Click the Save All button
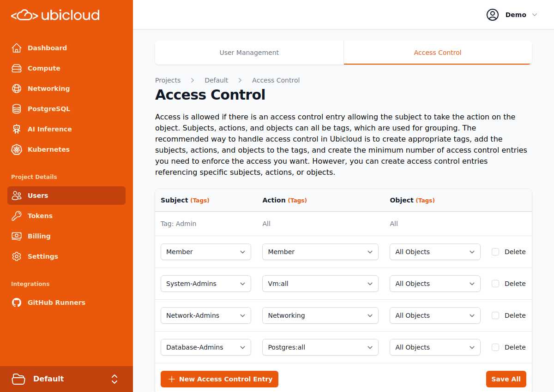The width and height of the screenshot is (554, 392). [x=506, y=379]
